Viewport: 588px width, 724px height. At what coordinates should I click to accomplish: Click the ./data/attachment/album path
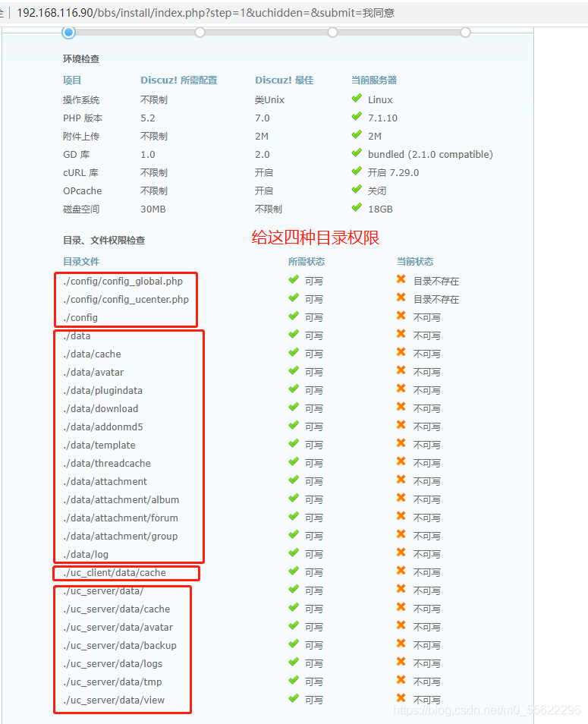(x=121, y=499)
